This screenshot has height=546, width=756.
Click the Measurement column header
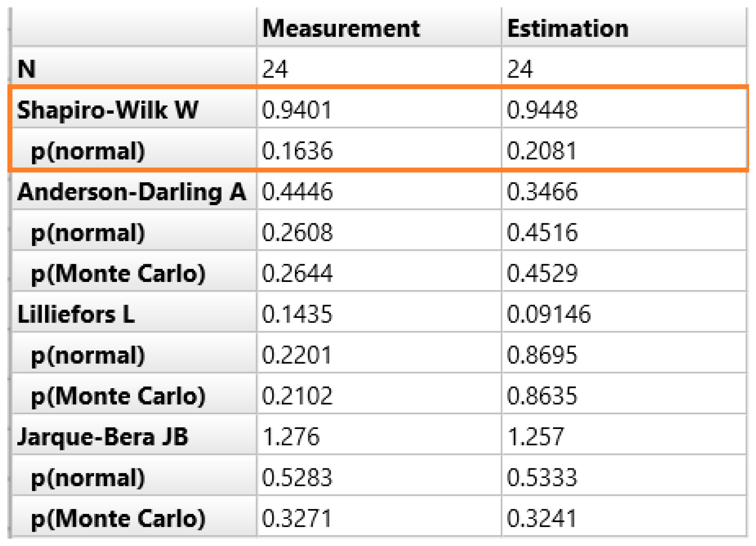tap(341, 29)
